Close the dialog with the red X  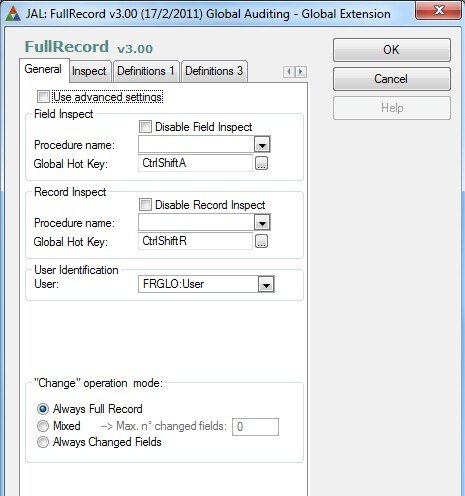point(439,10)
